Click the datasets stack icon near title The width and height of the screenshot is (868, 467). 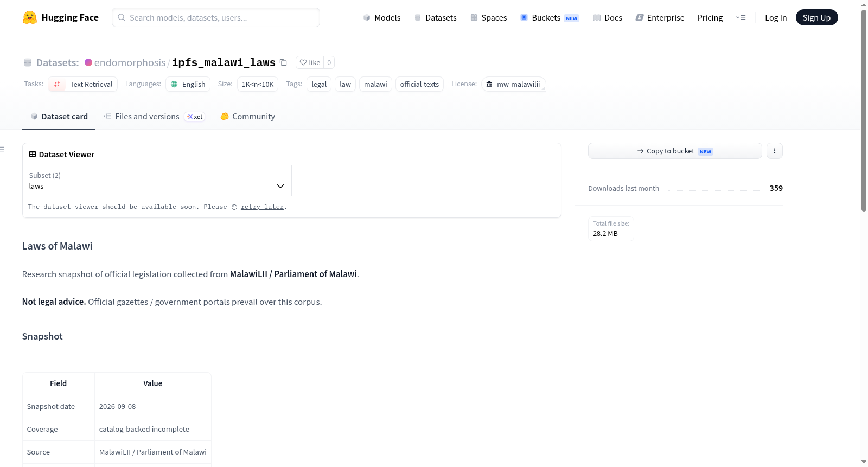click(x=28, y=62)
